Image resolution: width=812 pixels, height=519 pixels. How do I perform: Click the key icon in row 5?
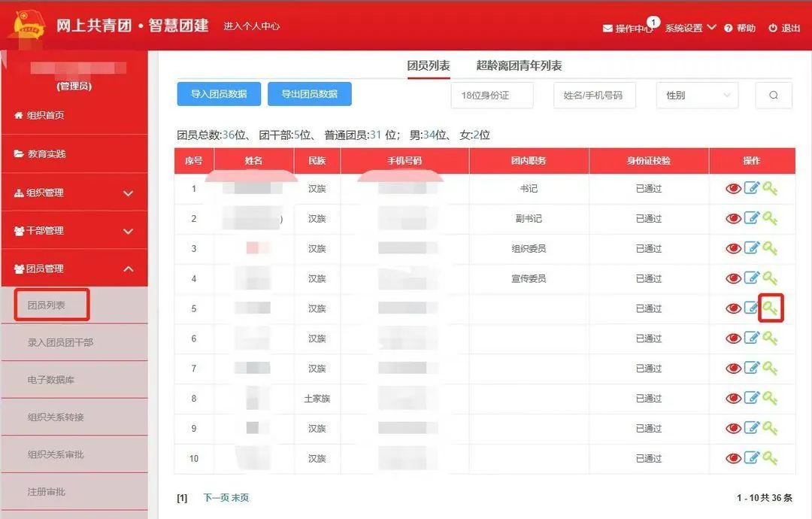(x=771, y=308)
